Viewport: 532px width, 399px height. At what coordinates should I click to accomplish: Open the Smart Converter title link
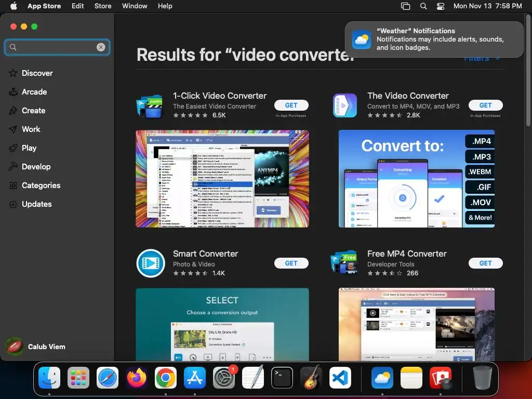(205, 254)
